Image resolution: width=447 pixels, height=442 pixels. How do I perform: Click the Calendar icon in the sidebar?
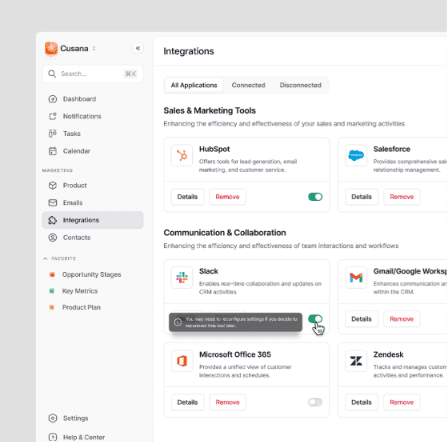53,151
